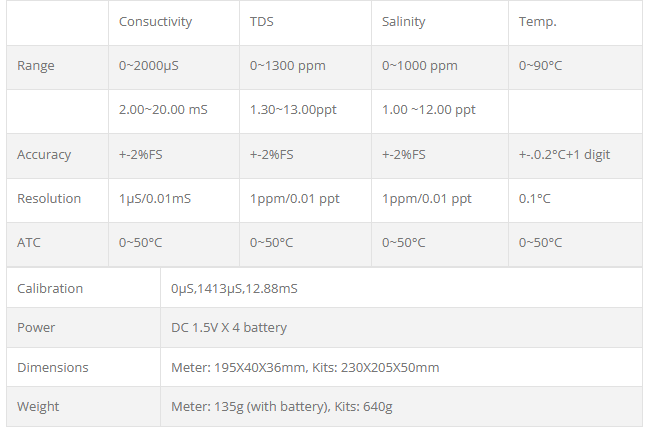
Task: Select the 0~2000µS conductivity range cell
Action: coord(149,66)
